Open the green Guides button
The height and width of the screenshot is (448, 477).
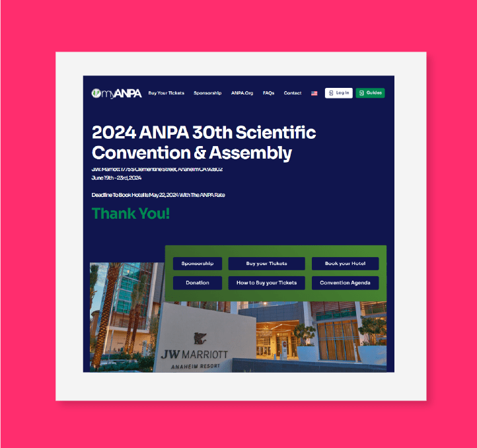tap(370, 93)
